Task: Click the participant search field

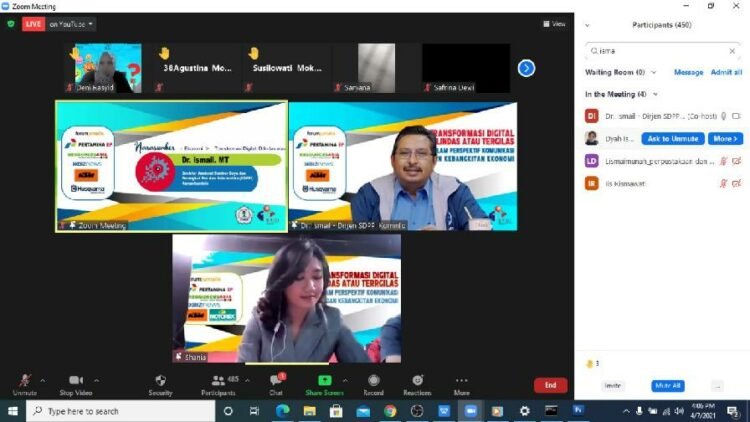Action: click(661, 50)
